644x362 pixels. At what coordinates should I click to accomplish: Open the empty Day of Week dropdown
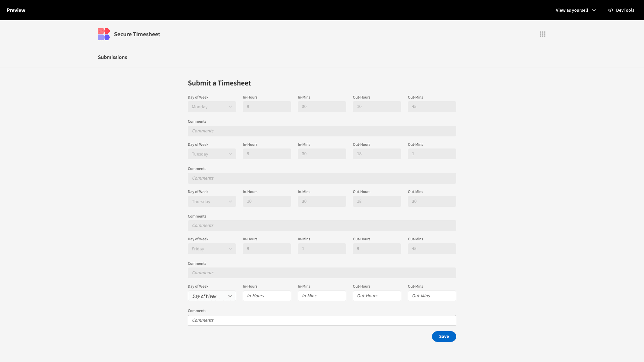tap(212, 296)
